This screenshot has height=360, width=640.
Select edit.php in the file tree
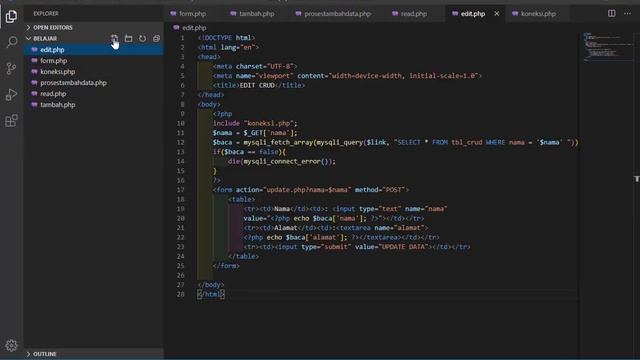tap(93, 49)
